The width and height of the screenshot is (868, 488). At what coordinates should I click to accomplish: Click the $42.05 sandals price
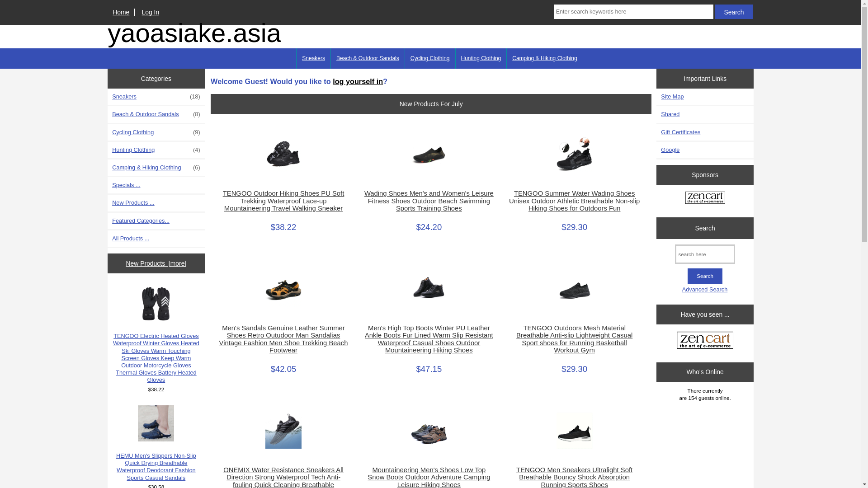[x=283, y=369]
